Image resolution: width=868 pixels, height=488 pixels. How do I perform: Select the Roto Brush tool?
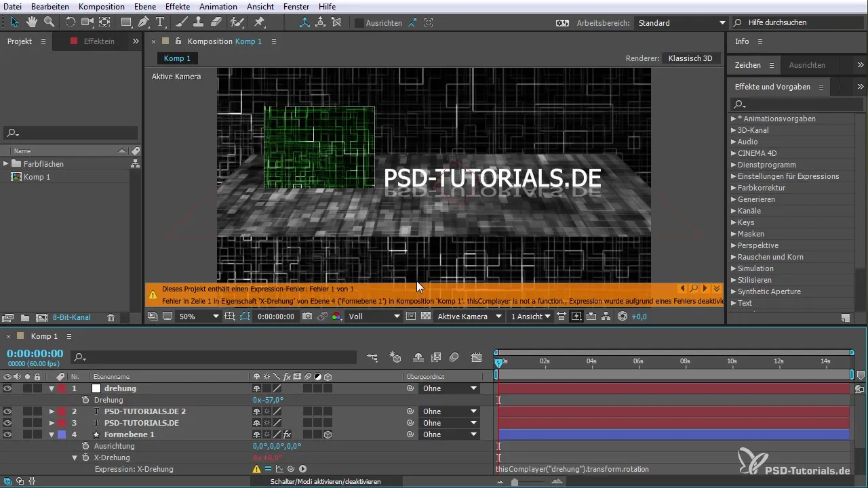pyautogui.click(x=237, y=22)
